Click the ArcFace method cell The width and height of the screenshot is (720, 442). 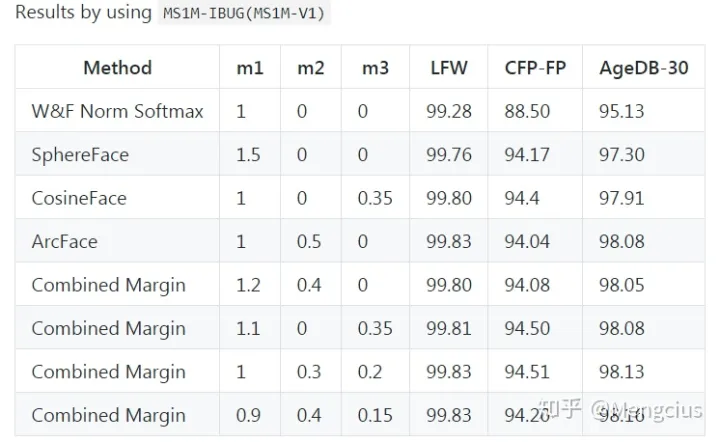coord(65,241)
